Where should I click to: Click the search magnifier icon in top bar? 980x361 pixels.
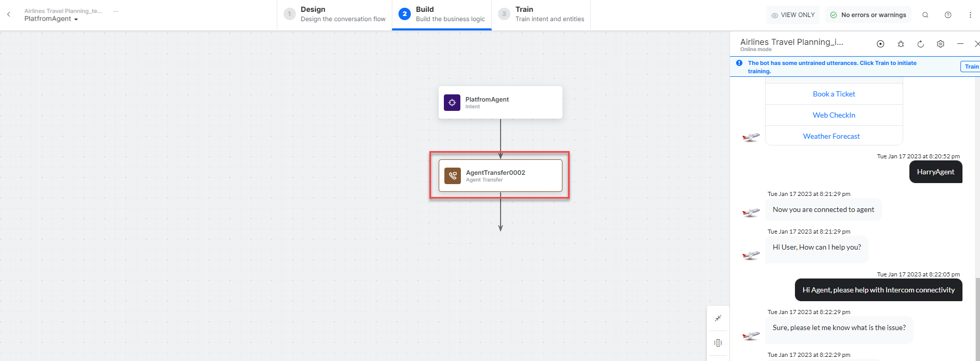coord(925,15)
